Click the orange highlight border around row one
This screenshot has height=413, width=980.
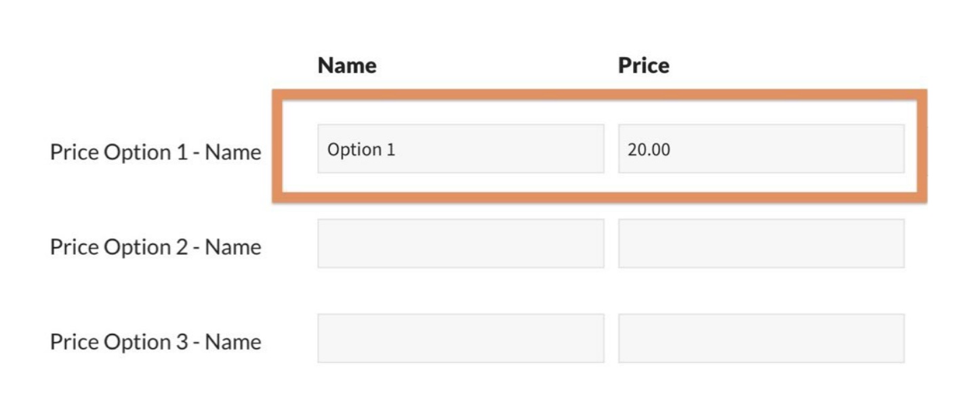(x=599, y=95)
